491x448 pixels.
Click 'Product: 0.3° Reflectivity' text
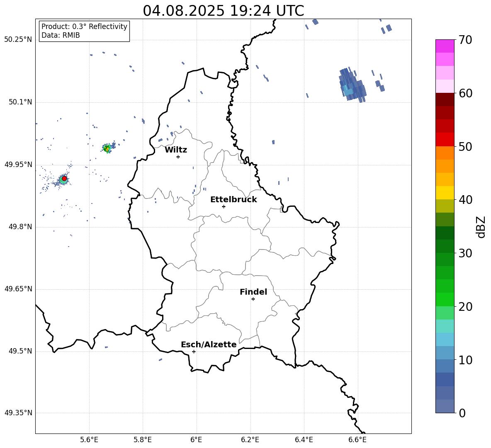pyautogui.click(x=84, y=27)
